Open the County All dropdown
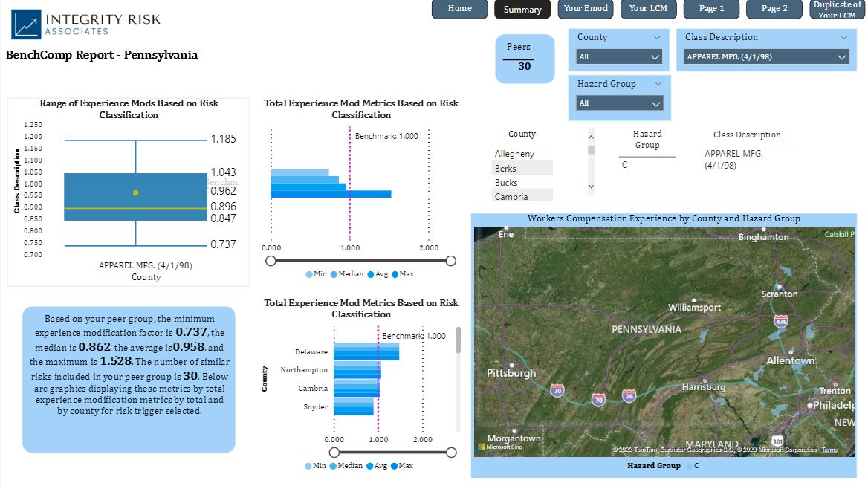This screenshot has height=486, width=868. [x=619, y=57]
